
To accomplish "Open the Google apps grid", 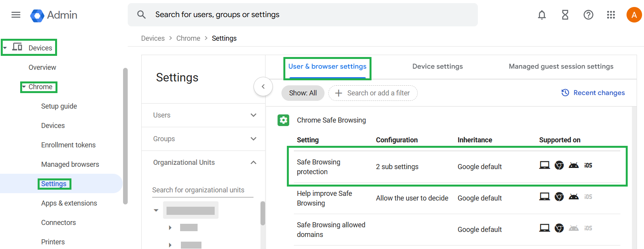I will click(x=611, y=15).
